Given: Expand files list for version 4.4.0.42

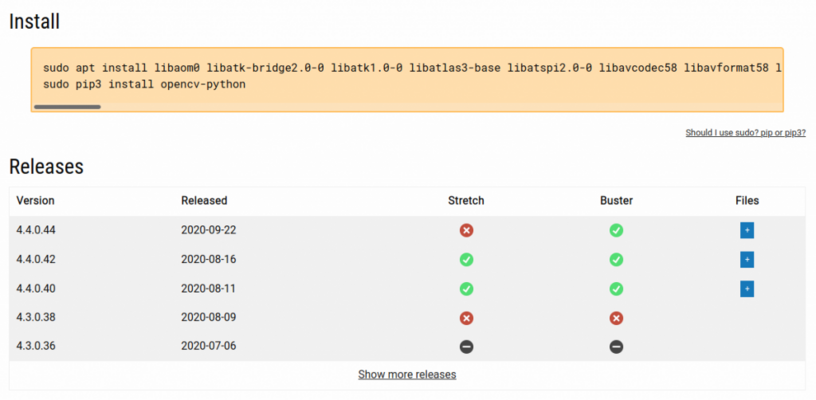Looking at the screenshot, I should pyautogui.click(x=747, y=260).
